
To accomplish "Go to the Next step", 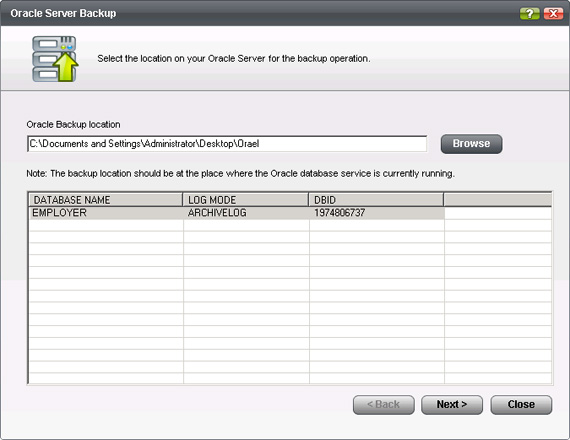I will pos(452,405).
